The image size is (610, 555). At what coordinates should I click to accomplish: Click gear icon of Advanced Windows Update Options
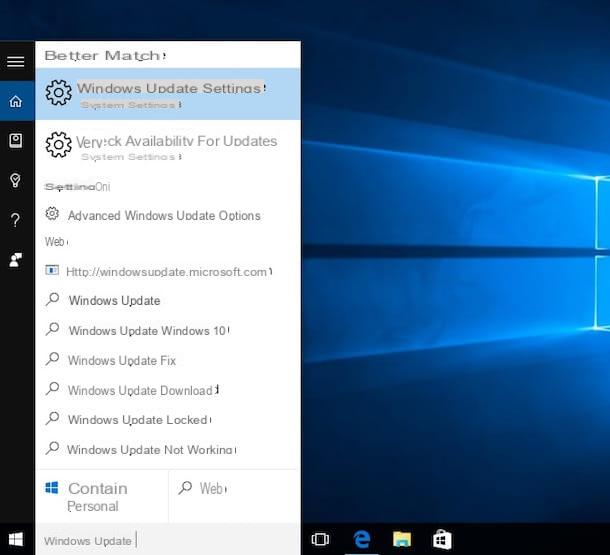point(52,213)
